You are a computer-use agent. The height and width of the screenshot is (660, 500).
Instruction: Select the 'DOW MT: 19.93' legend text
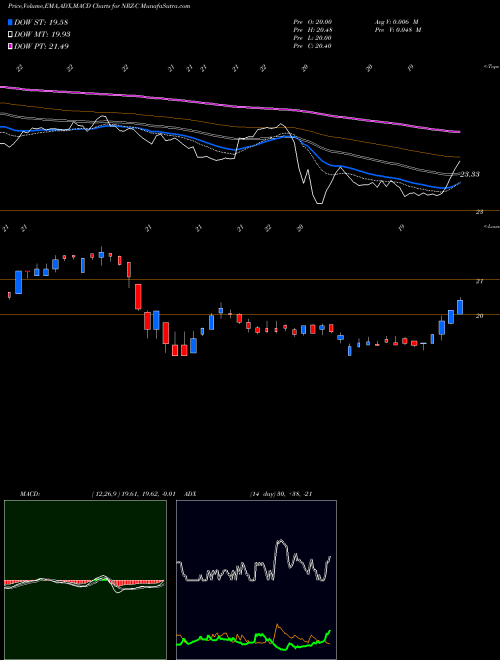point(43,35)
